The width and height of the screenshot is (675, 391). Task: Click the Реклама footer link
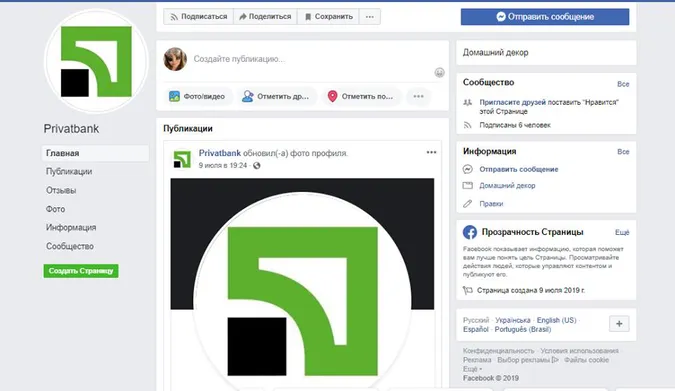(477, 360)
